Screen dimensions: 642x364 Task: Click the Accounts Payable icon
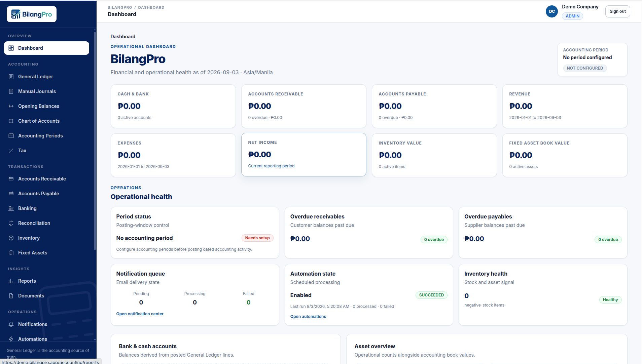(11, 194)
